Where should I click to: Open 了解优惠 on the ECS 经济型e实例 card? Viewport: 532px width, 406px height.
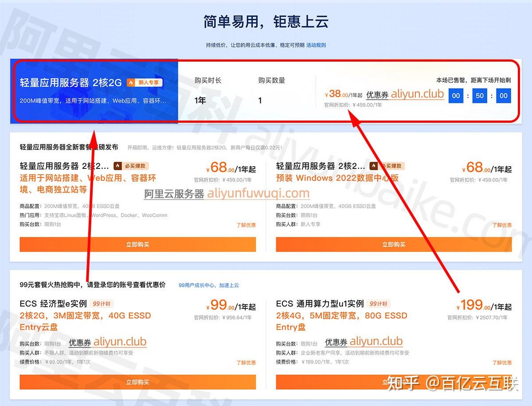pyautogui.click(x=246, y=363)
